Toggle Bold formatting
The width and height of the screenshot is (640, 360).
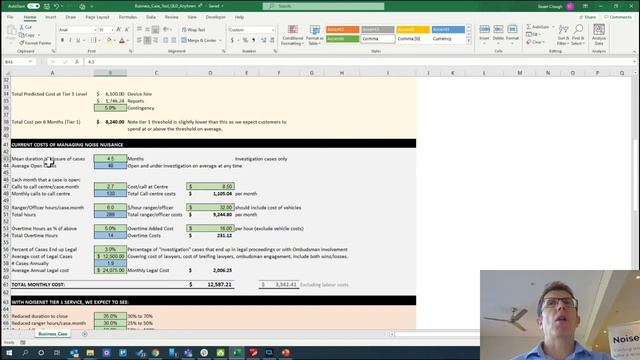(62, 40)
